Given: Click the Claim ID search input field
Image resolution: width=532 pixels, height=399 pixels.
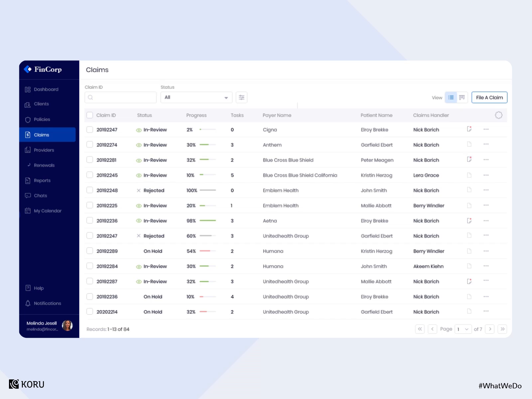Looking at the screenshot, I should [x=120, y=97].
